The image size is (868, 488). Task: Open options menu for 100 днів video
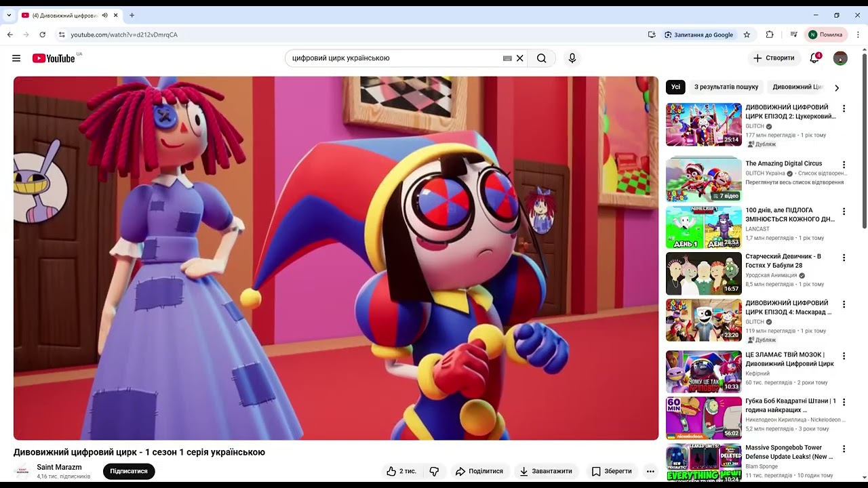click(844, 211)
